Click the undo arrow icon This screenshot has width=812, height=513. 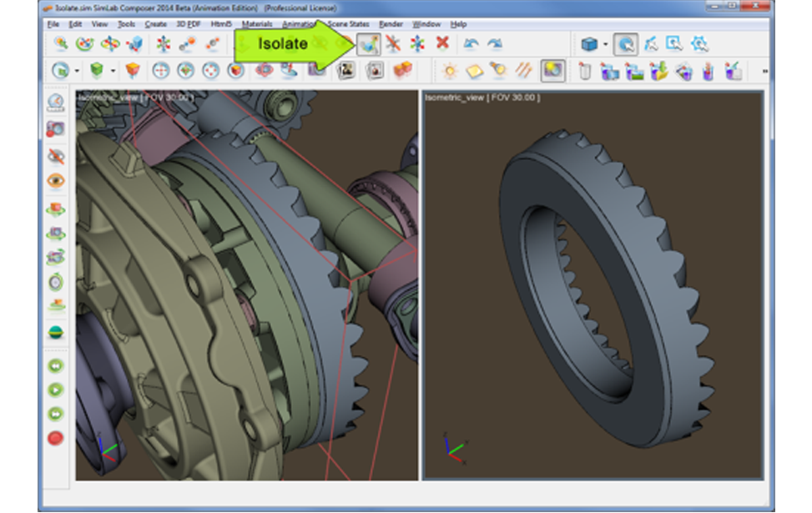(x=472, y=43)
